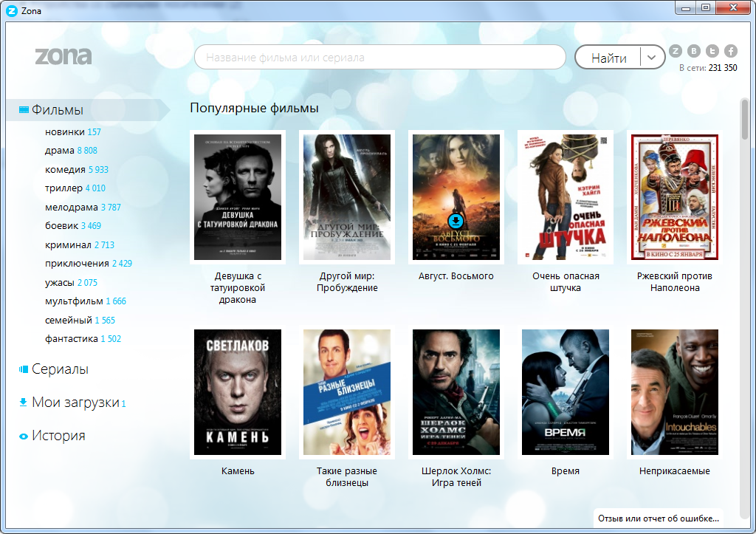Image resolution: width=756 pixels, height=534 pixels.
Task: Select the новинки category
Action: click(x=73, y=131)
